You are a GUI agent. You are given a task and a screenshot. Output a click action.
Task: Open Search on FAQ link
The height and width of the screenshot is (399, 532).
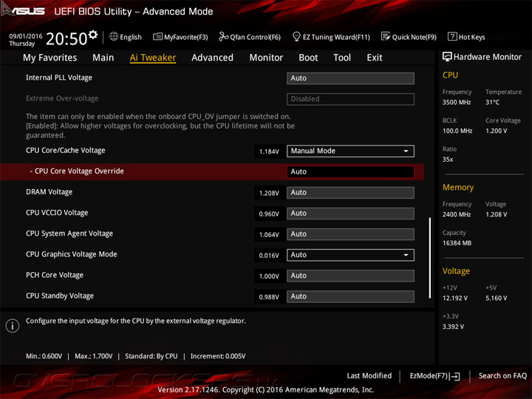pos(502,375)
